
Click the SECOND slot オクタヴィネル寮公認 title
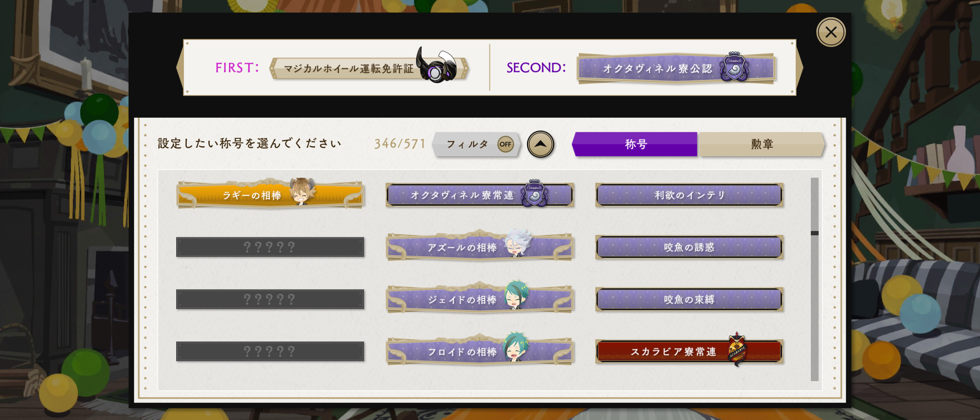[x=676, y=68]
